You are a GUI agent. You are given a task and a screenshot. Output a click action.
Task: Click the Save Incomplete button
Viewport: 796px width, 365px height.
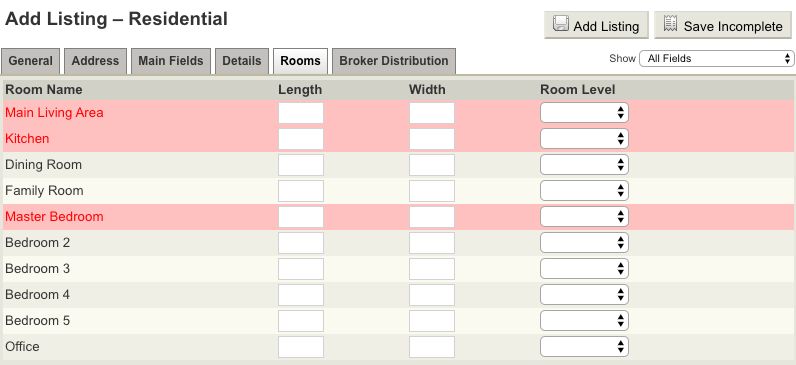[x=723, y=25]
